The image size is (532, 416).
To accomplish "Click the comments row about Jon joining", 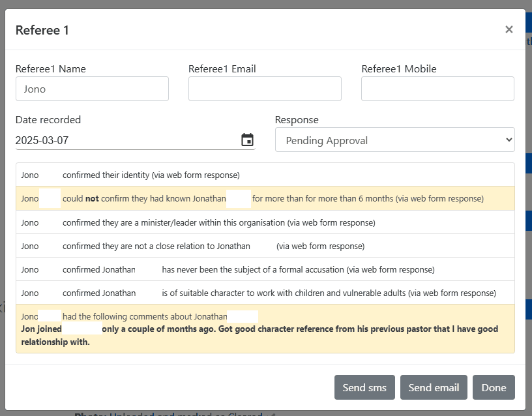I will (x=265, y=329).
